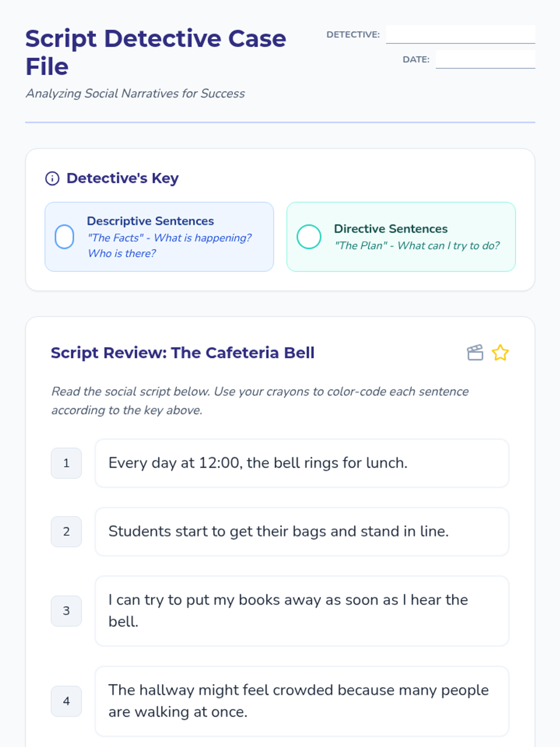Click the Script Detective Case File title
Screen dimensions: 560x747
(155, 52)
